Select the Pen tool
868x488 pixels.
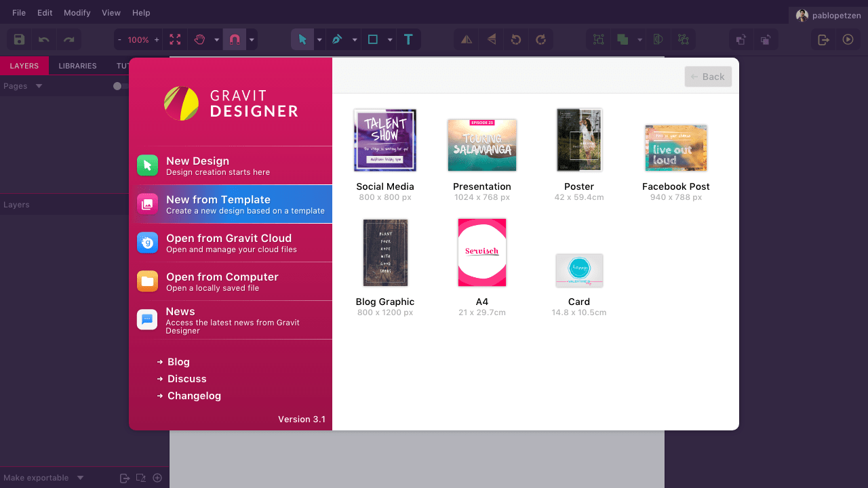pyautogui.click(x=337, y=40)
